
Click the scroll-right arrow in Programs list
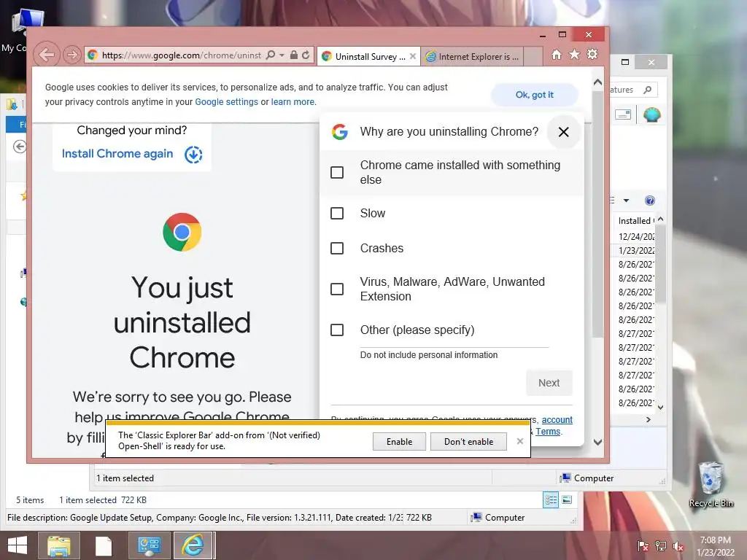(x=648, y=419)
